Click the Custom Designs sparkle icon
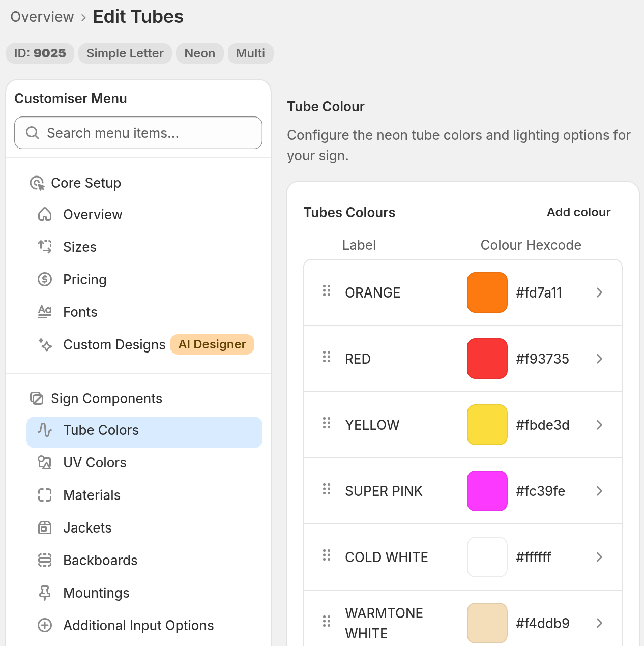The image size is (644, 646). [45, 344]
